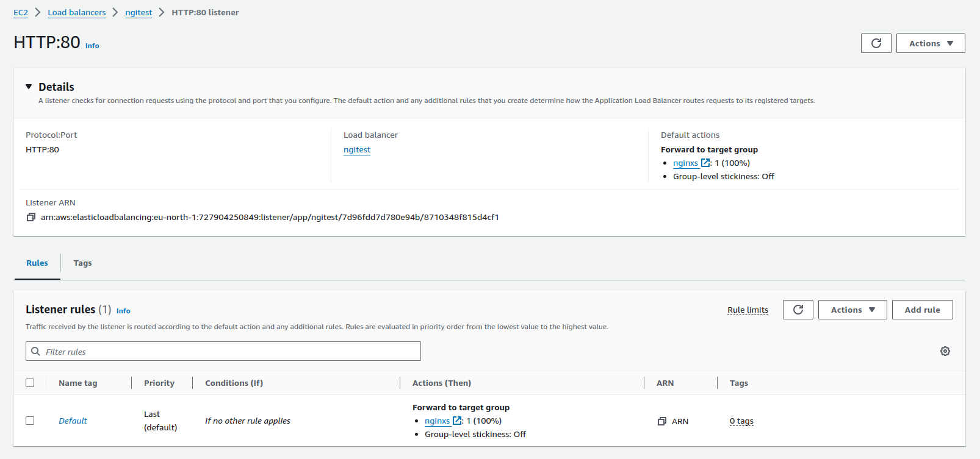Click the Name tag column header

78,383
